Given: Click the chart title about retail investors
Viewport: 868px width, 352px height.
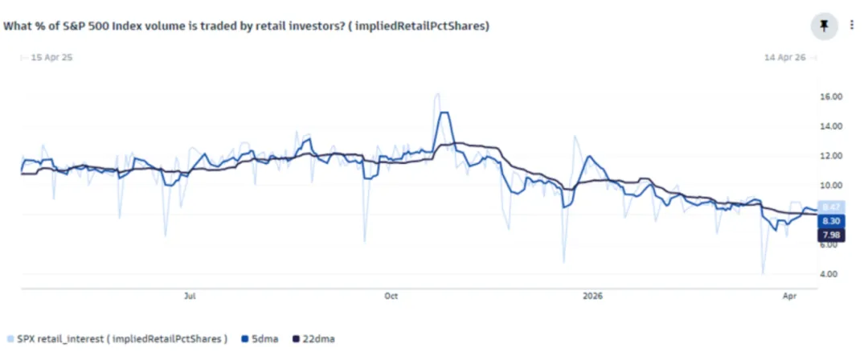Looking at the screenshot, I should [x=247, y=26].
